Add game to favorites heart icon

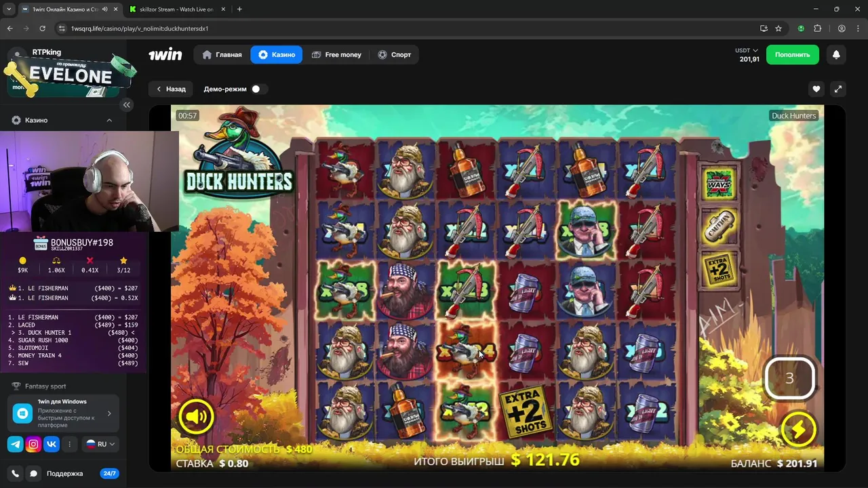(816, 89)
